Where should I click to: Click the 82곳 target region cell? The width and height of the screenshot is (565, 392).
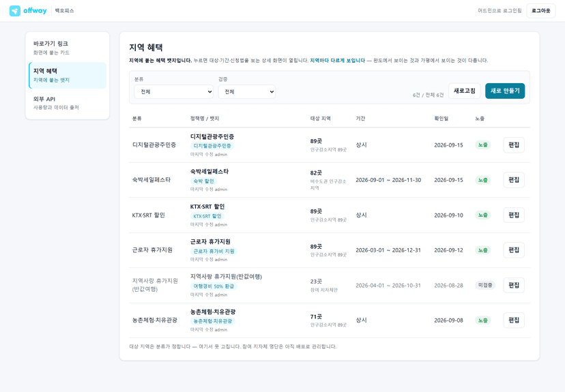click(316, 173)
